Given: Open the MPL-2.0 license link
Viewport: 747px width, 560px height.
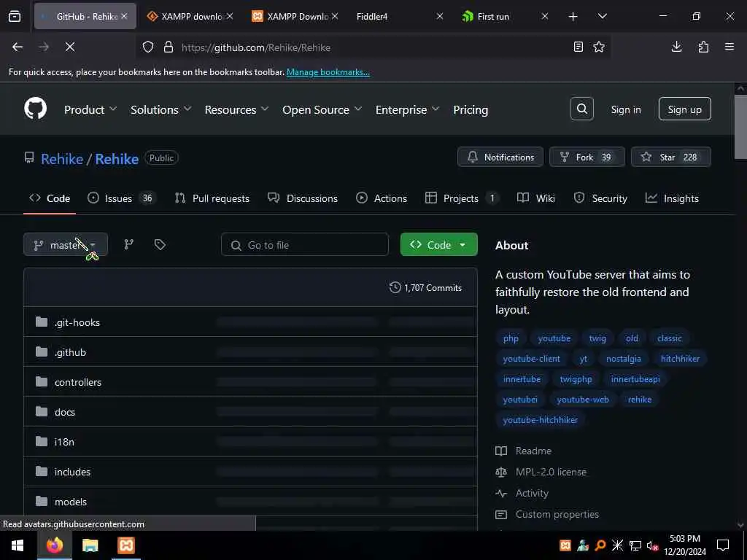Looking at the screenshot, I should 551,472.
